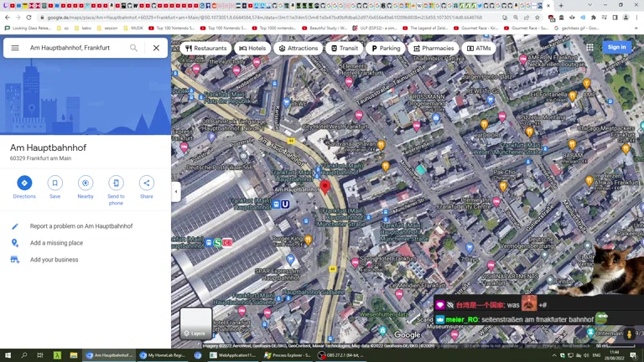The width and height of the screenshot is (644, 362).
Task: Search Nearby places icon
Action: coord(86,183)
